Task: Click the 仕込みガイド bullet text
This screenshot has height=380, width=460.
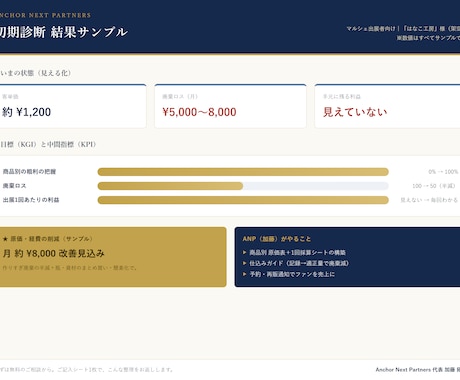Action: click(299, 263)
